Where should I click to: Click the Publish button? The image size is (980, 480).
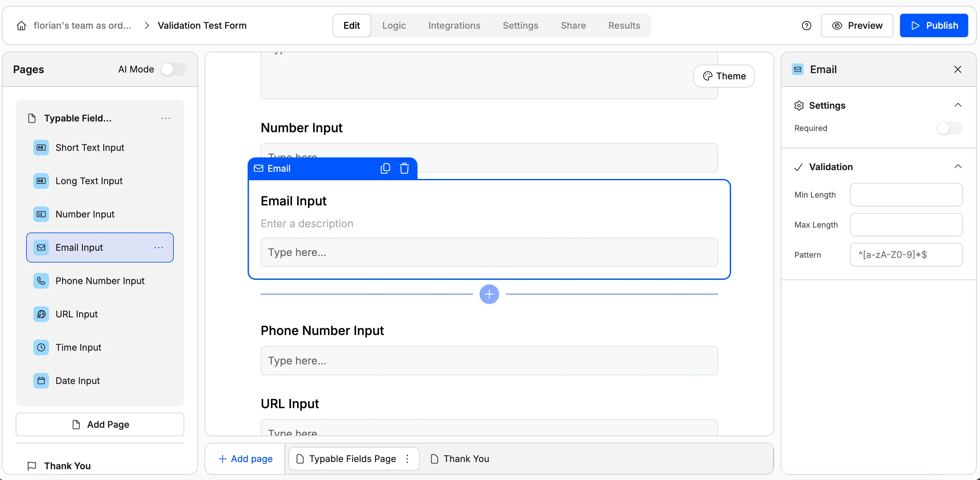934,25
